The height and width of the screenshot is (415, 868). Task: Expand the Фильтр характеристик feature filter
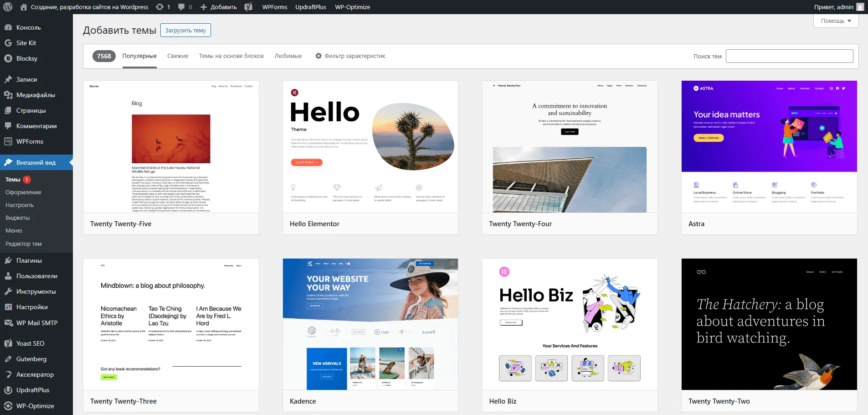tap(350, 56)
